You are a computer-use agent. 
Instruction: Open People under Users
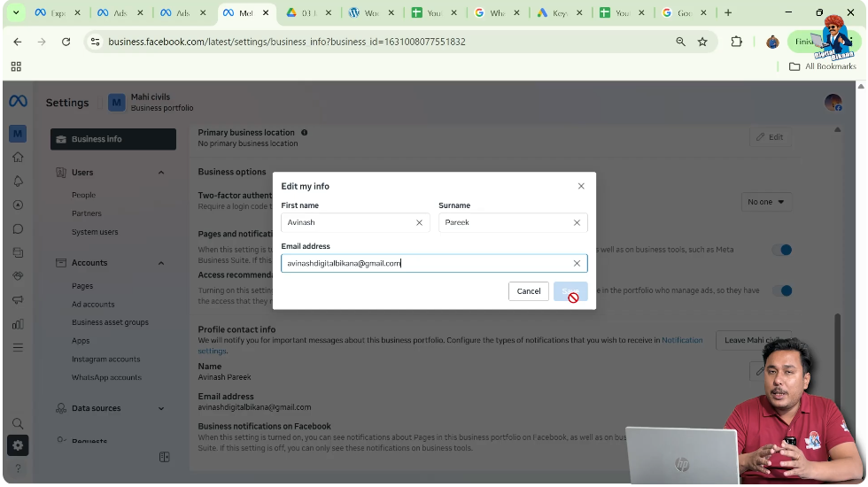(83, 195)
